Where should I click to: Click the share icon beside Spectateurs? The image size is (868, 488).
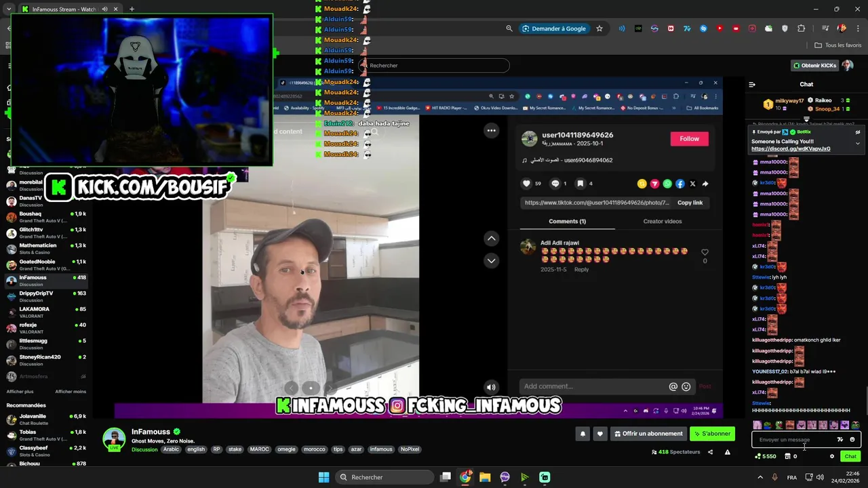coord(710,452)
